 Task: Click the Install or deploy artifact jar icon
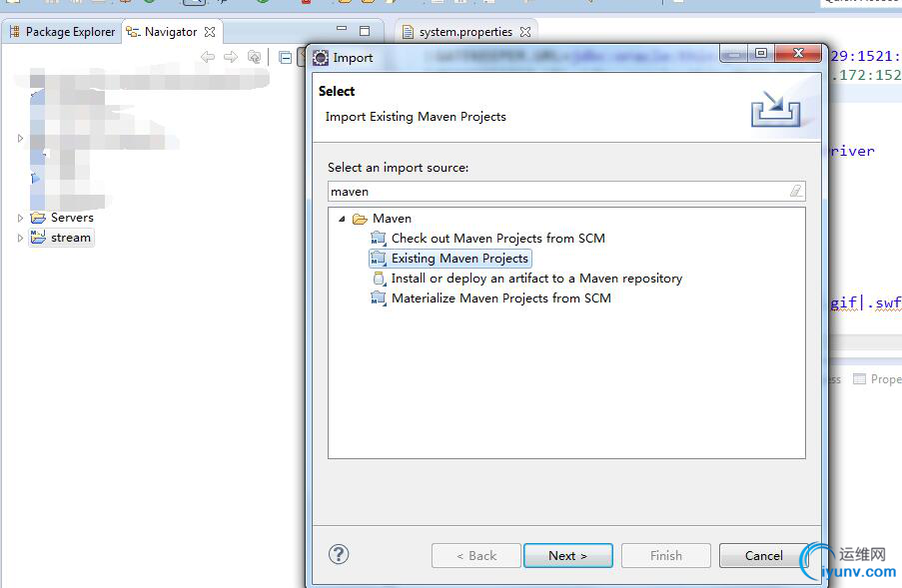[379, 279]
